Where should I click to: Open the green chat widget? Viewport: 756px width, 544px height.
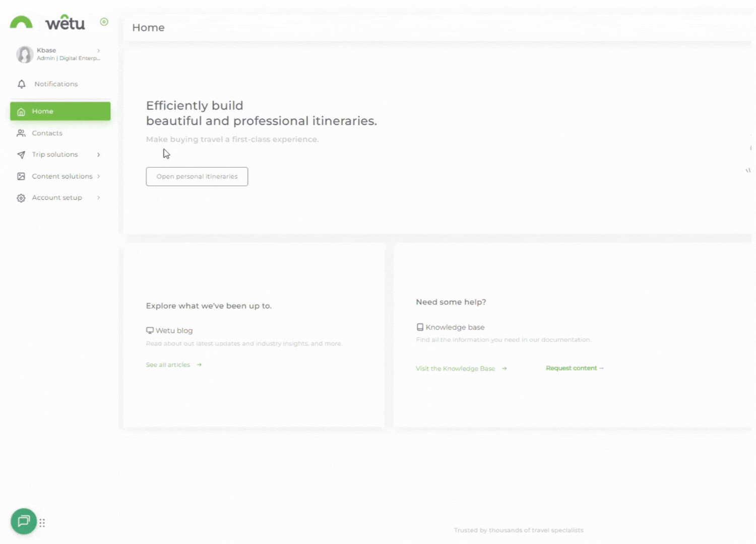pyautogui.click(x=24, y=521)
